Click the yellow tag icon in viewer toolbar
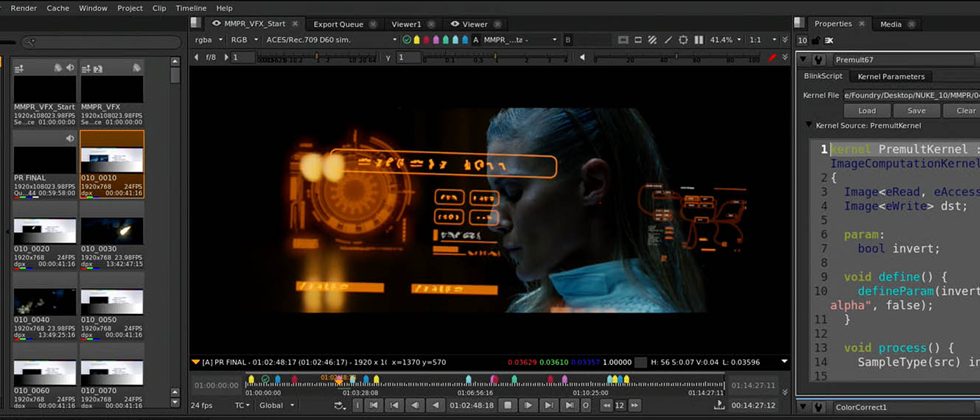The height and width of the screenshot is (420, 980). (x=416, y=40)
